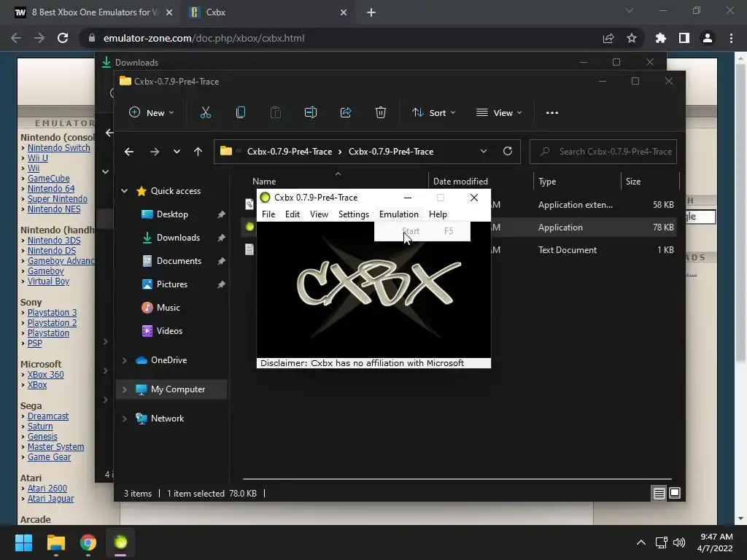
Task: Open Cxbx Settings menu
Action: coord(354,214)
